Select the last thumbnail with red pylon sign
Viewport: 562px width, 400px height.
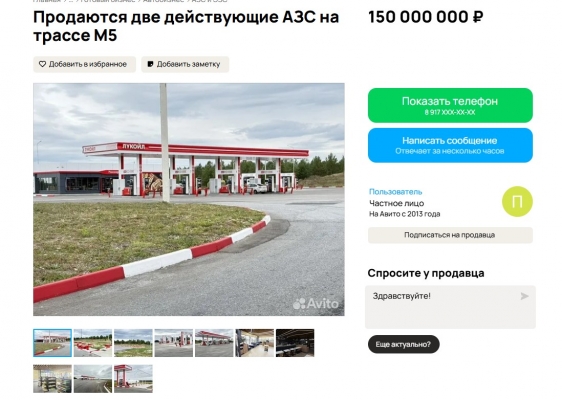pyautogui.click(x=133, y=379)
